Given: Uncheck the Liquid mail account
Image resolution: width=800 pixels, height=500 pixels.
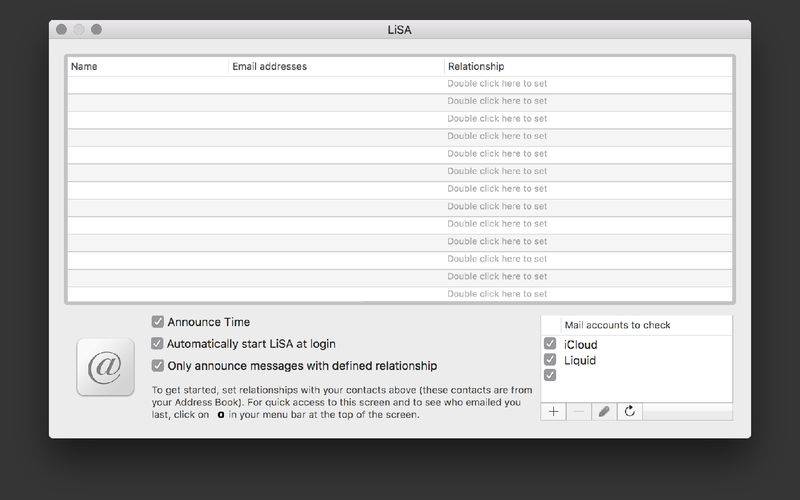Looking at the screenshot, I should point(550,359).
